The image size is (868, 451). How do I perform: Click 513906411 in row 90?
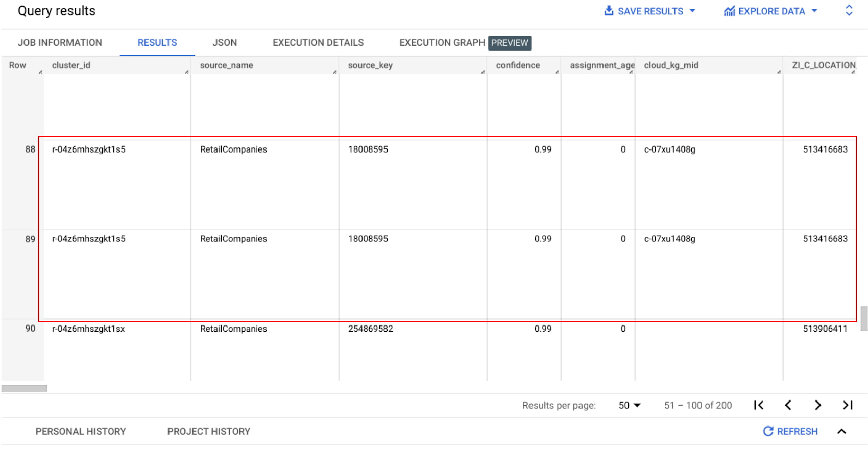point(825,329)
